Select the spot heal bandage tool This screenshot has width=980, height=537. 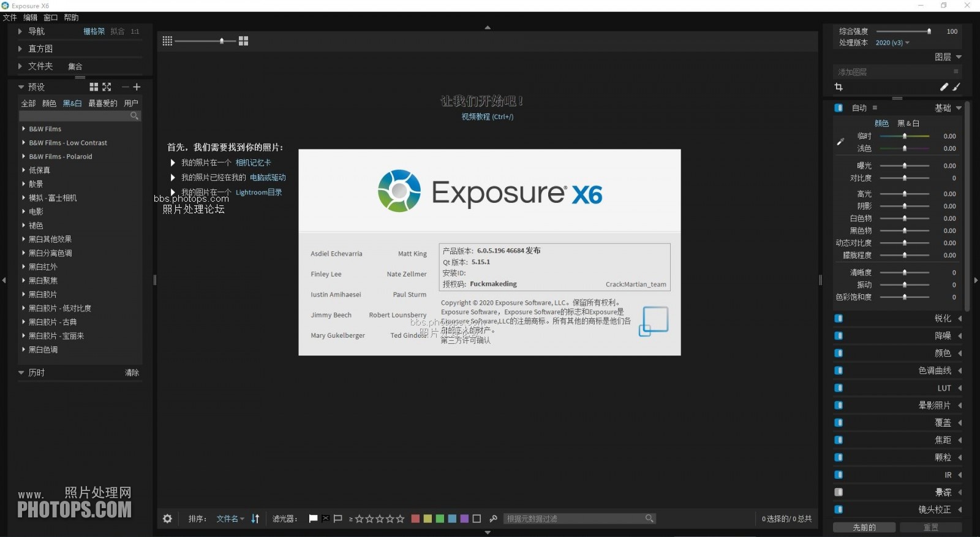coord(944,87)
